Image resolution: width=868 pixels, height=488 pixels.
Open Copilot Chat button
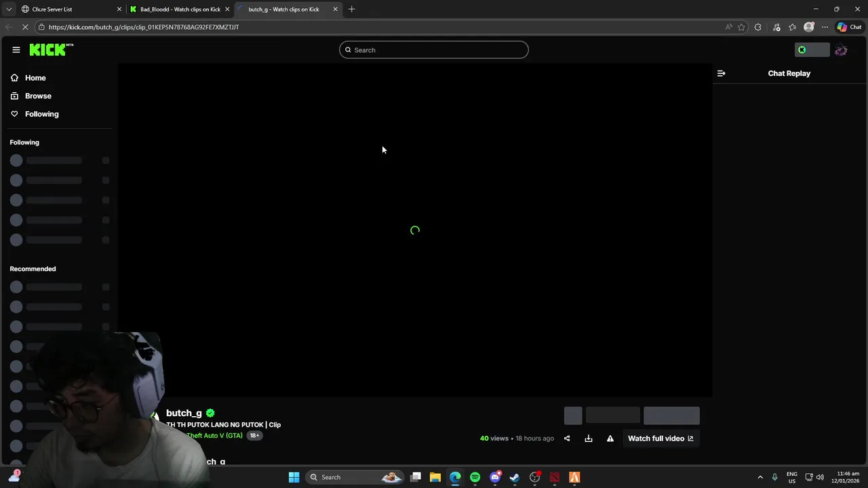pyautogui.click(x=850, y=27)
